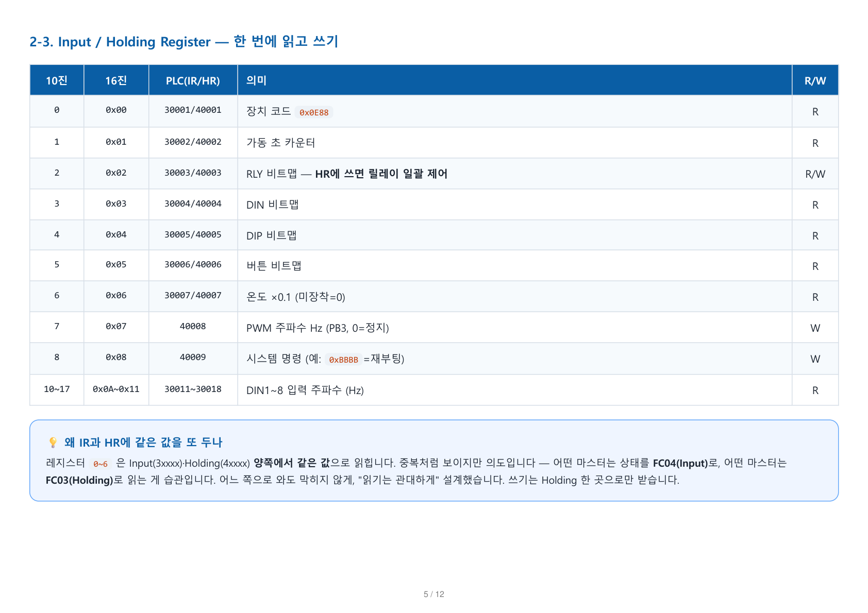Click the 'W' value in the PWM row

click(815, 328)
